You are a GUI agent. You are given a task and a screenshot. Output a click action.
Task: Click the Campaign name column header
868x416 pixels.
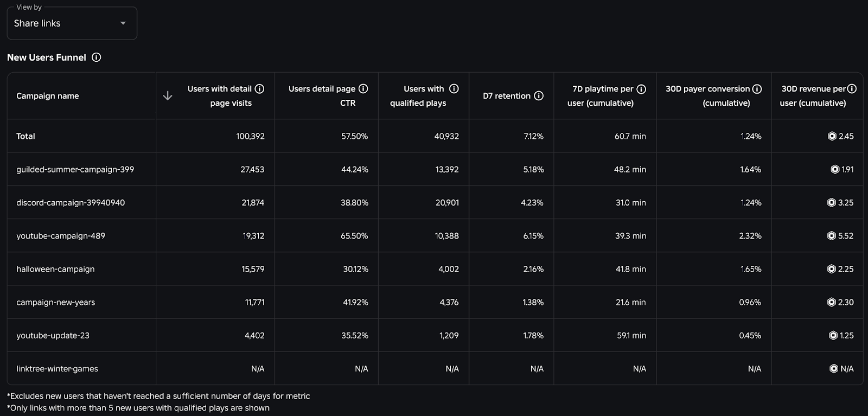click(48, 96)
